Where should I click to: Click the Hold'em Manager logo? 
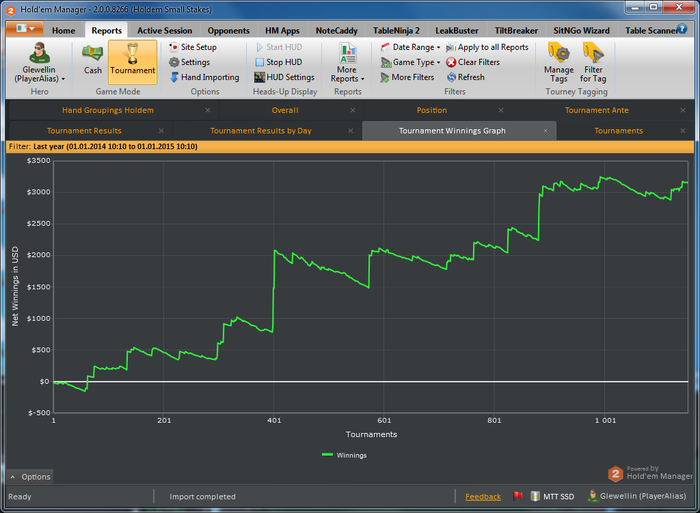tap(616, 474)
